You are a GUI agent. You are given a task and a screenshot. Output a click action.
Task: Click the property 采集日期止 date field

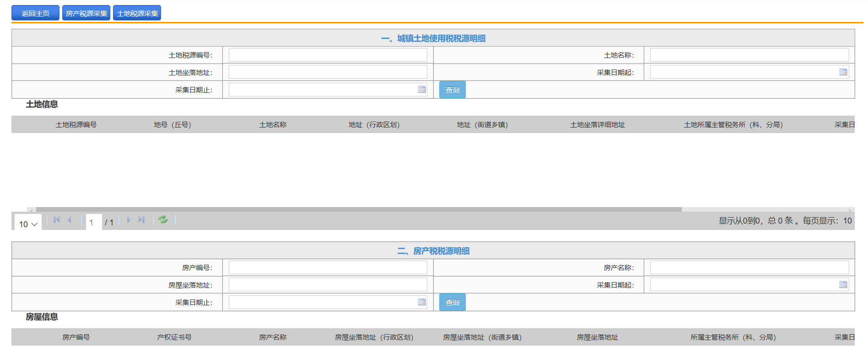(328, 302)
